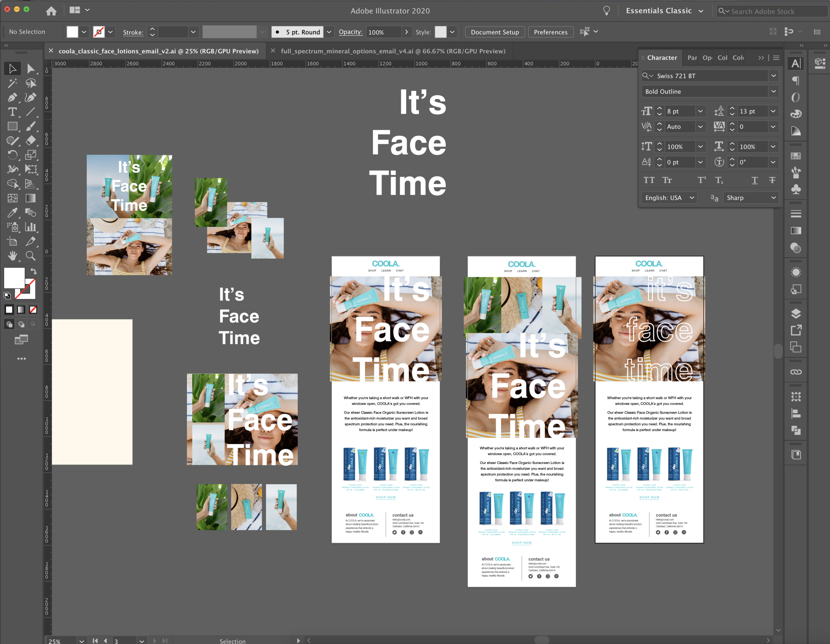Select the Blend tool
Screen dimensions: 830x644
point(31,213)
